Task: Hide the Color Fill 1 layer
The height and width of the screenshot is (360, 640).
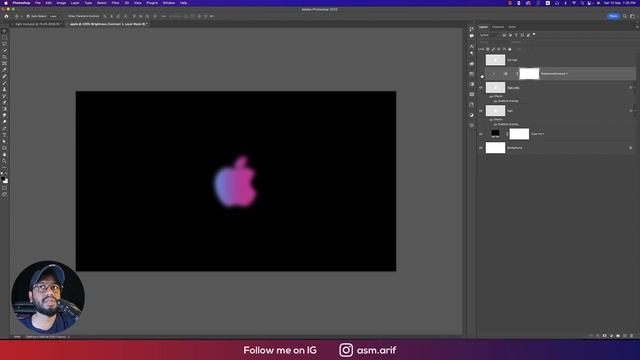Action: [481, 134]
